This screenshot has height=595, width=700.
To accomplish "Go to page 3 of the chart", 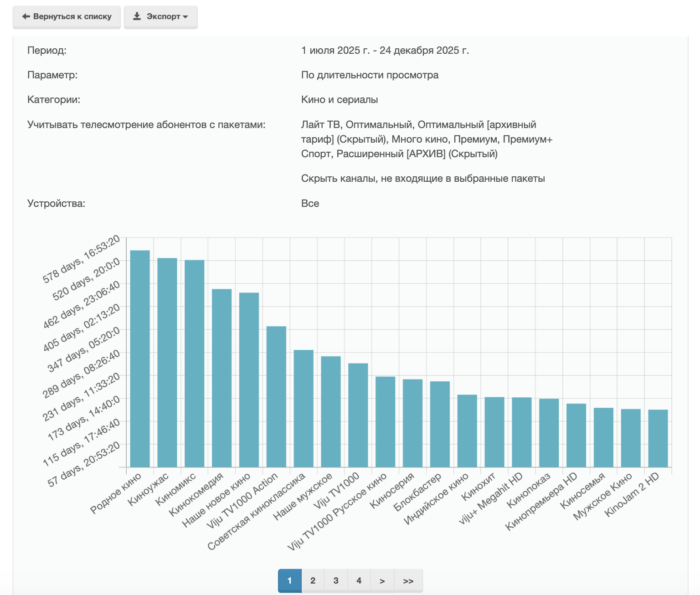I will point(335,580).
